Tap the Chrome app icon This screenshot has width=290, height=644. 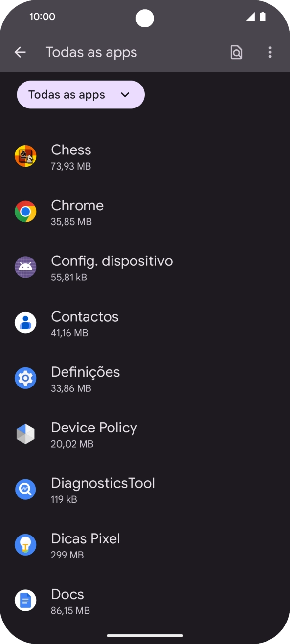pos(25,212)
